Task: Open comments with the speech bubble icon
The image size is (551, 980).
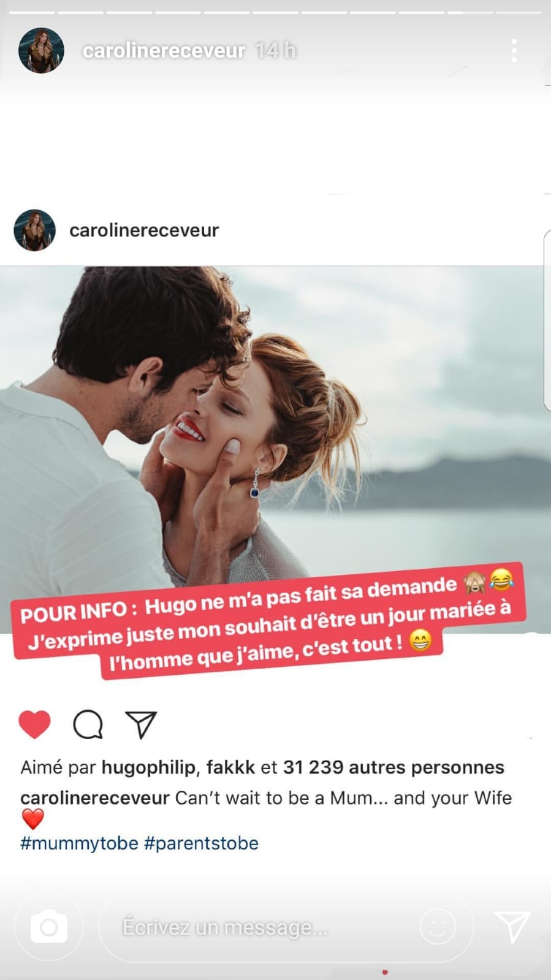Action: pyautogui.click(x=88, y=724)
